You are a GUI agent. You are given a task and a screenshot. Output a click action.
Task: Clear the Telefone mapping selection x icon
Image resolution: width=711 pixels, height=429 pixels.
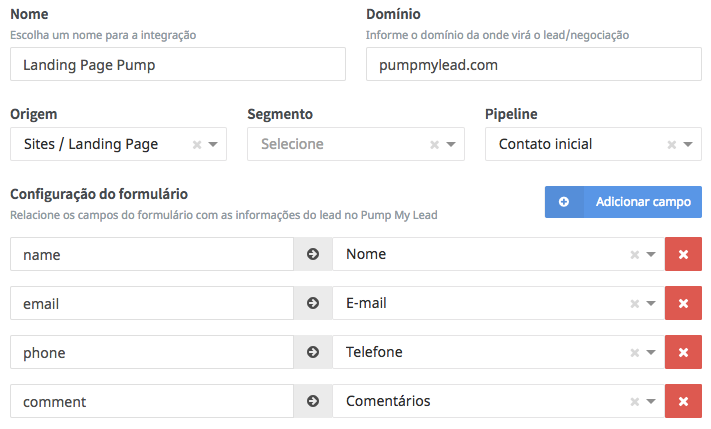coord(634,352)
